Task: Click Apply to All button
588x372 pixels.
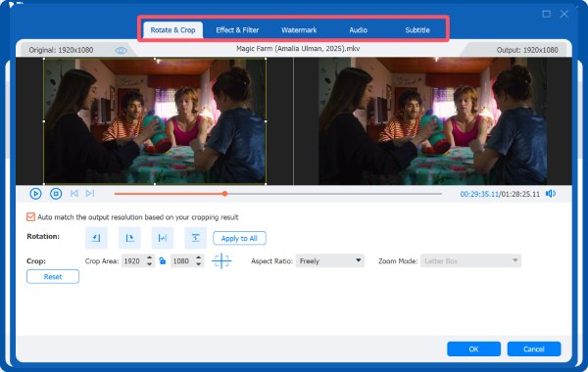Action: pos(240,238)
